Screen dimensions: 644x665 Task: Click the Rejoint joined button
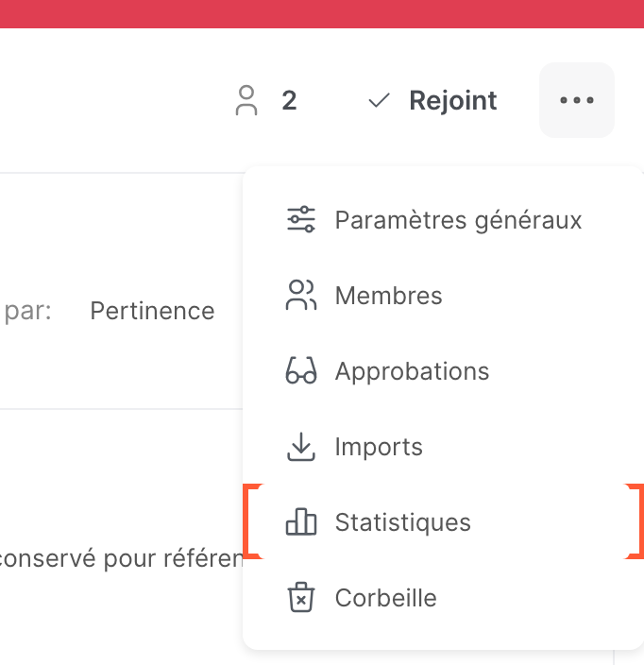[x=432, y=100]
